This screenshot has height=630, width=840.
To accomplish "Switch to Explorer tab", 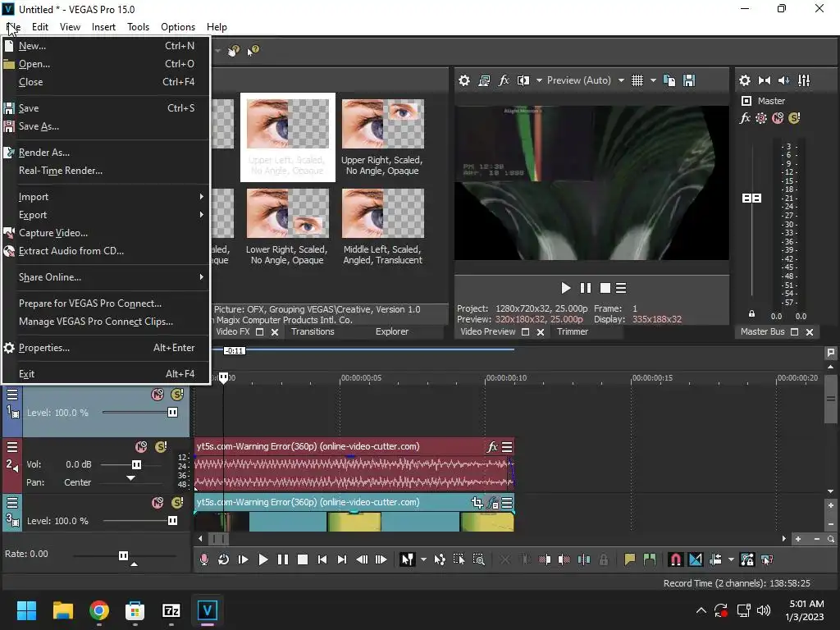I will [392, 331].
